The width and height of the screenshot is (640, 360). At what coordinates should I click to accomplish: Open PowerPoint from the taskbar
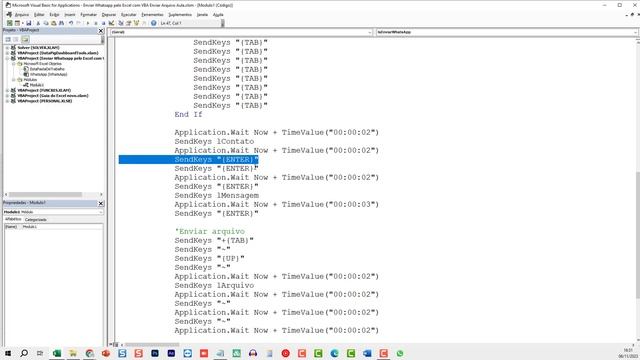[106, 353]
